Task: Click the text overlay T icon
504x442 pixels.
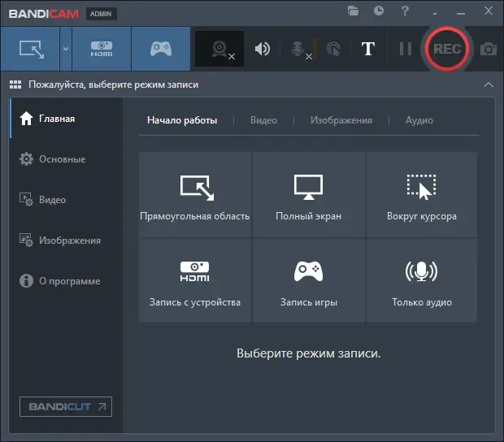Action: pos(368,49)
